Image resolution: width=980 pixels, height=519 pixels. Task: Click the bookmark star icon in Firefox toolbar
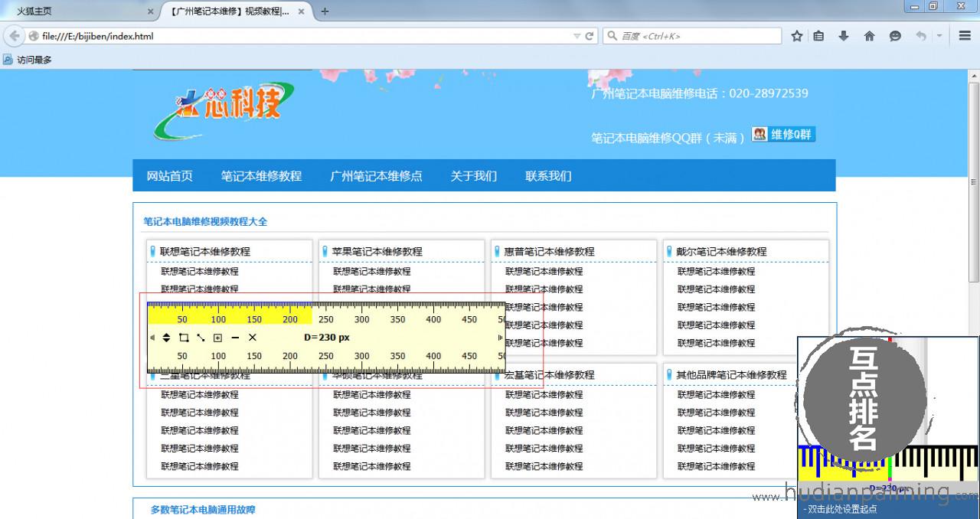point(797,36)
